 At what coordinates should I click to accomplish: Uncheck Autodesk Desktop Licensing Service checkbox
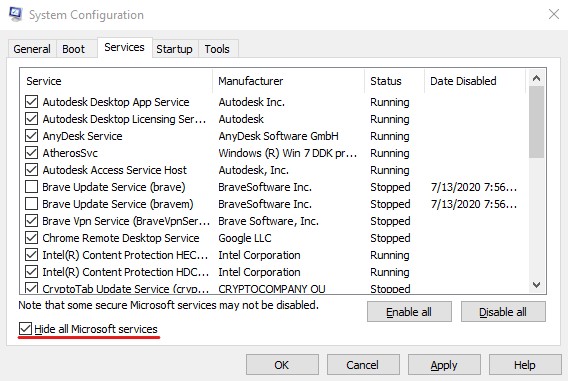[32, 119]
